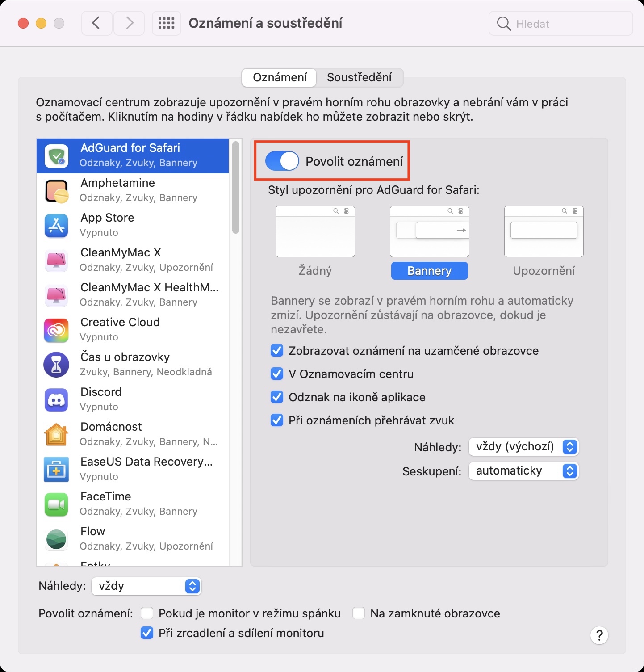
Task: Select EaseUS Data Recovery... in the list
Action: [x=133, y=470]
